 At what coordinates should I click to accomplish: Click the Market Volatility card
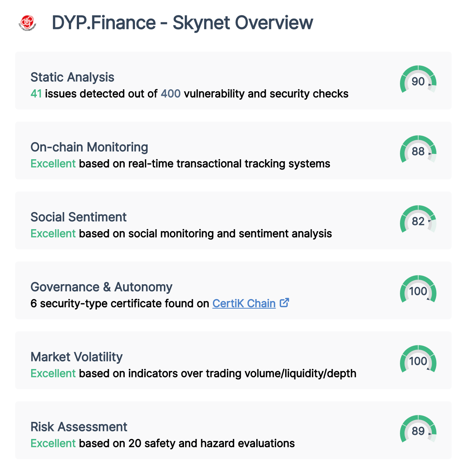coord(233,361)
